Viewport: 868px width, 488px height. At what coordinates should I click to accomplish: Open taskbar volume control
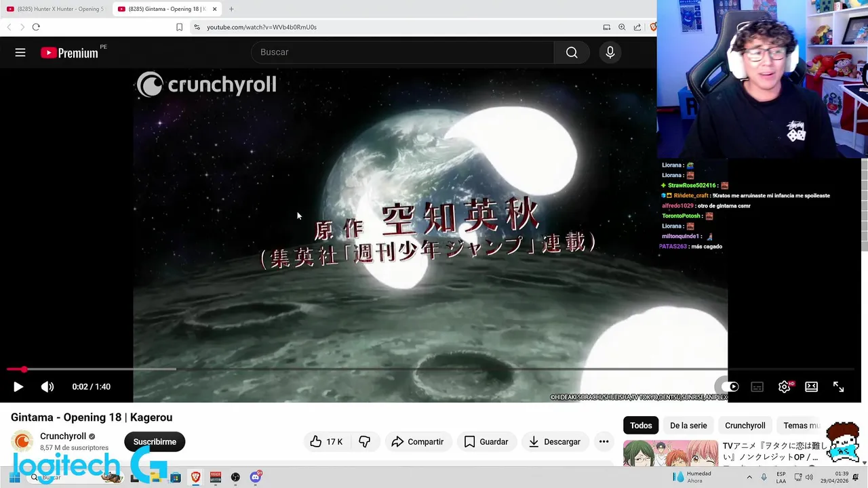[x=809, y=477]
